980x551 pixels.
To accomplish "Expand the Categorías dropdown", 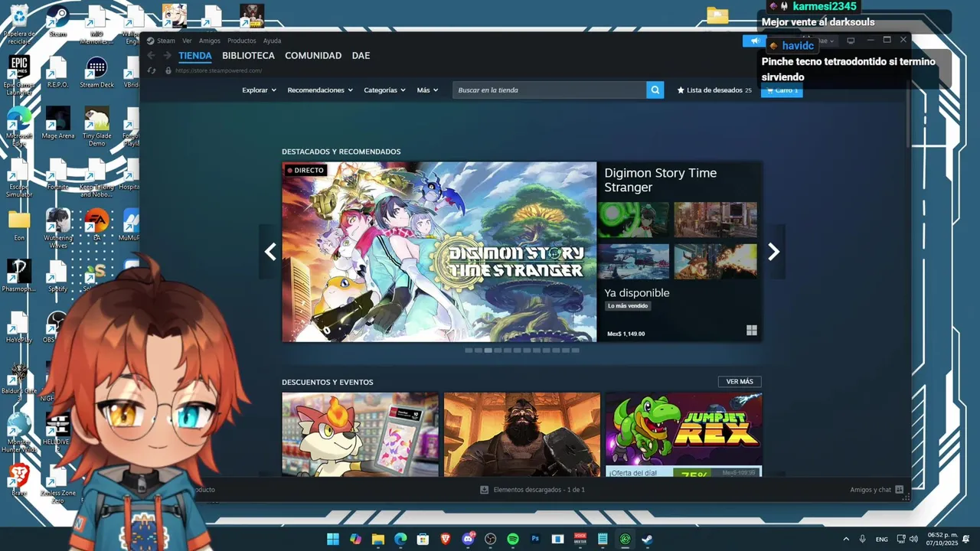I will point(384,90).
